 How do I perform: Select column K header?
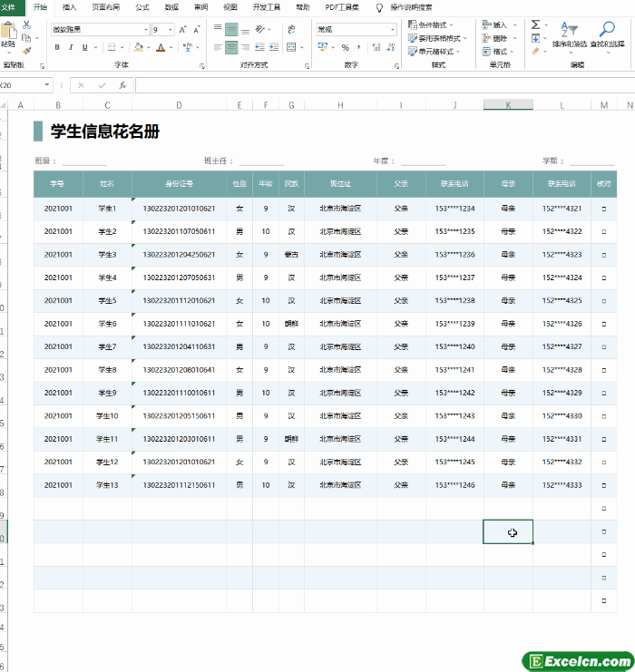coord(508,105)
